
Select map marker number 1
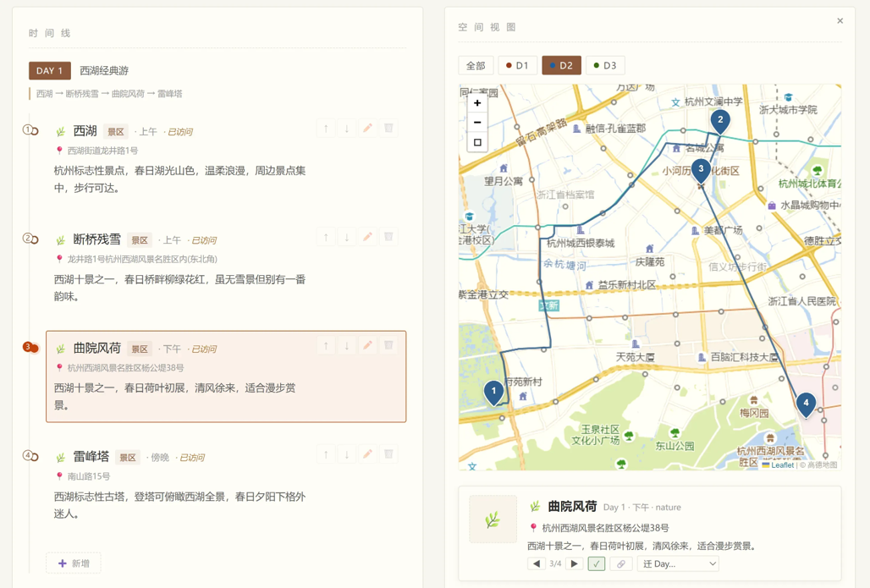[x=493, y=393]
